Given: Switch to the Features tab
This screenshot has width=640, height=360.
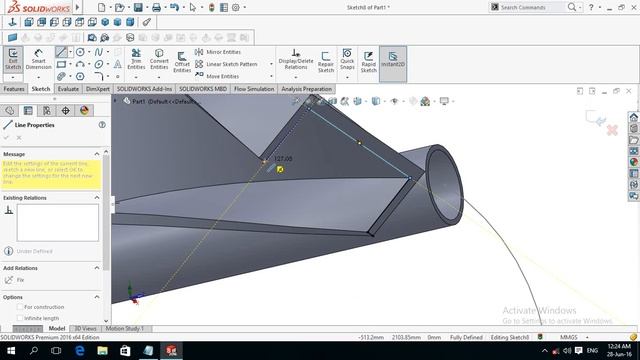Looking at the screenshot, I should pos(14,89).
